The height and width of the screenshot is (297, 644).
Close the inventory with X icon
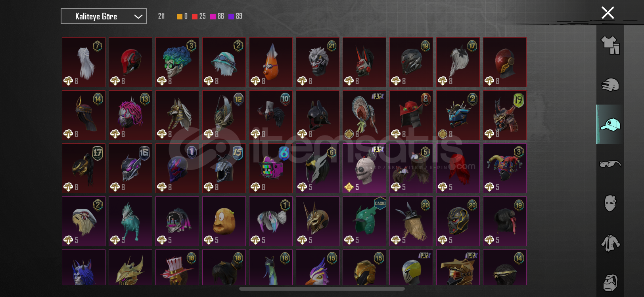(608, 13)
